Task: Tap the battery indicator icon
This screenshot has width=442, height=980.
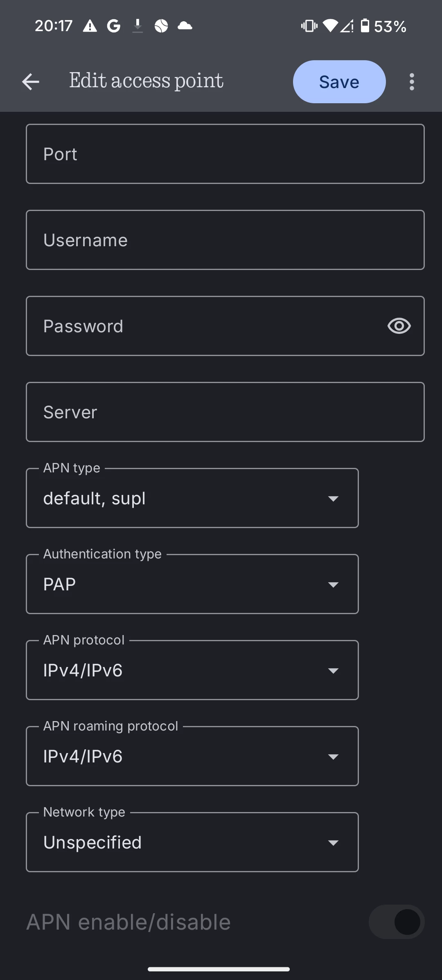Action: (365, 26)
